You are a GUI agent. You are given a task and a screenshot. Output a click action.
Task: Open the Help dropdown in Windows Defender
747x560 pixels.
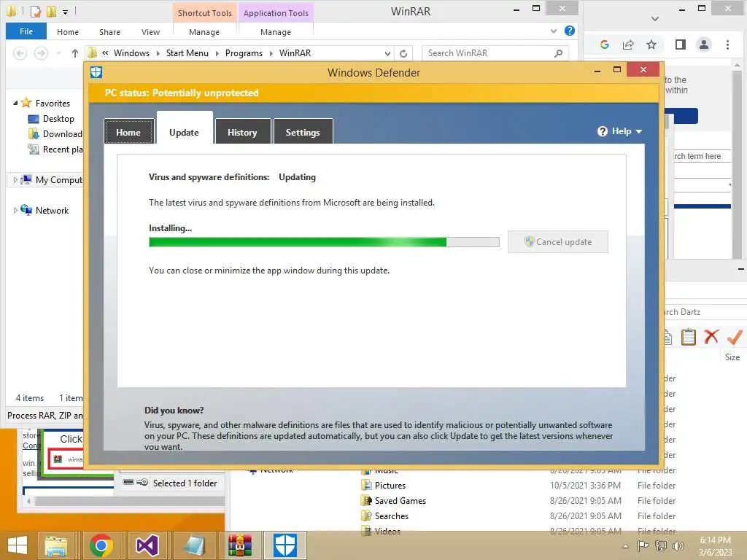point(620,131)
